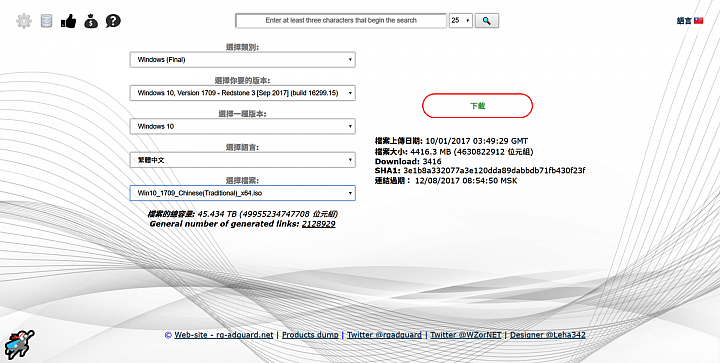Open the Windows 10 edition dropdown

coord(242,126)
